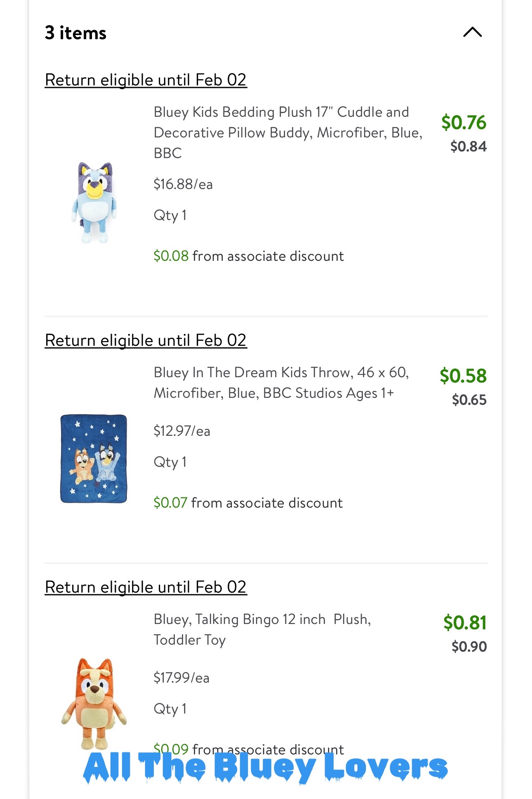Tap the $12.97/ea unit price

pyautogui.click(x=182, y=431)
